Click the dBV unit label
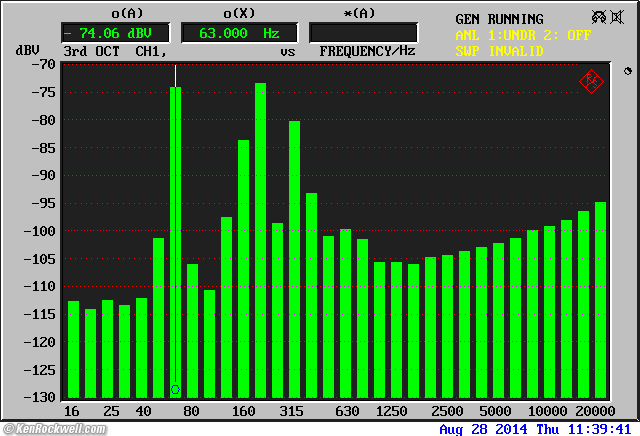The width and height of the screenshot is (640, 436). pos(26,50)
